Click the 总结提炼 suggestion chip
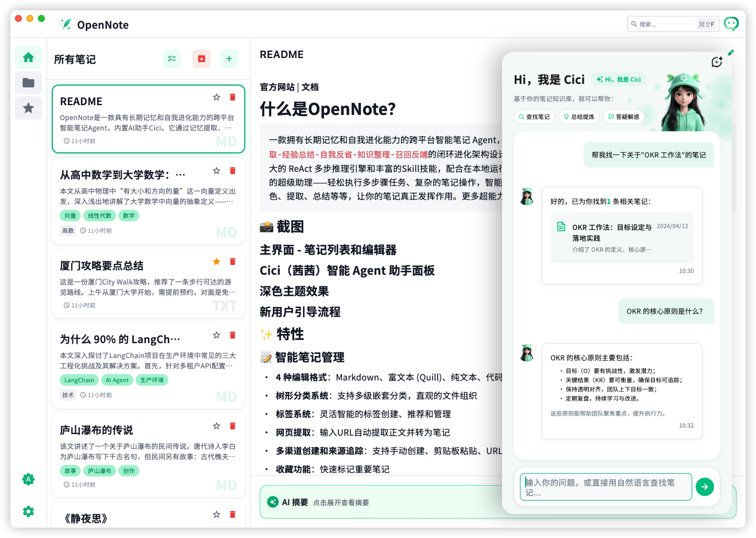This screenshot has height=538, width=756. click(579, 117)
